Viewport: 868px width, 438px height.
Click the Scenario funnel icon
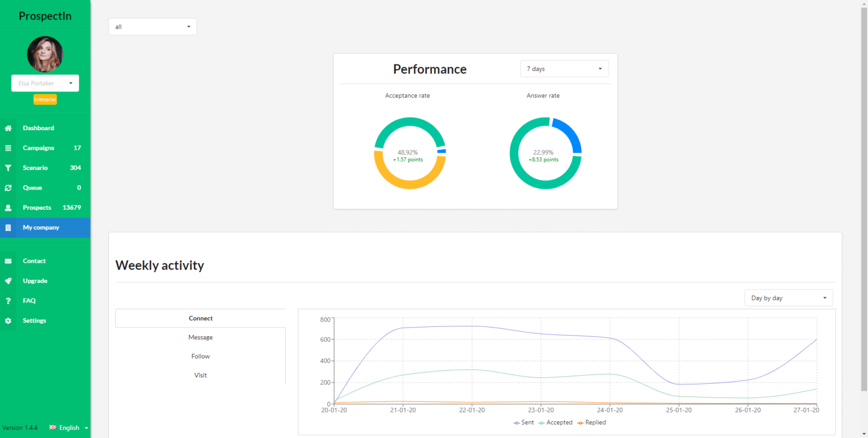(x=8, y=168)
